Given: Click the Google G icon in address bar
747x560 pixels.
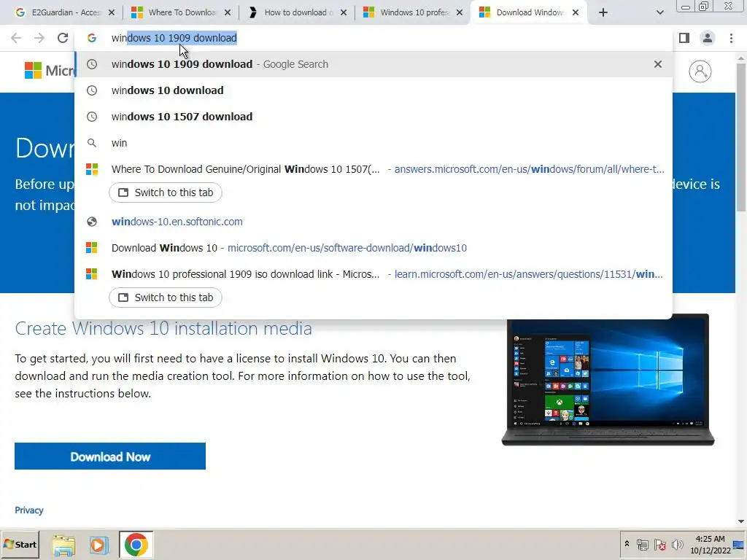Looking at the screenshot, I should pos(92,38).
